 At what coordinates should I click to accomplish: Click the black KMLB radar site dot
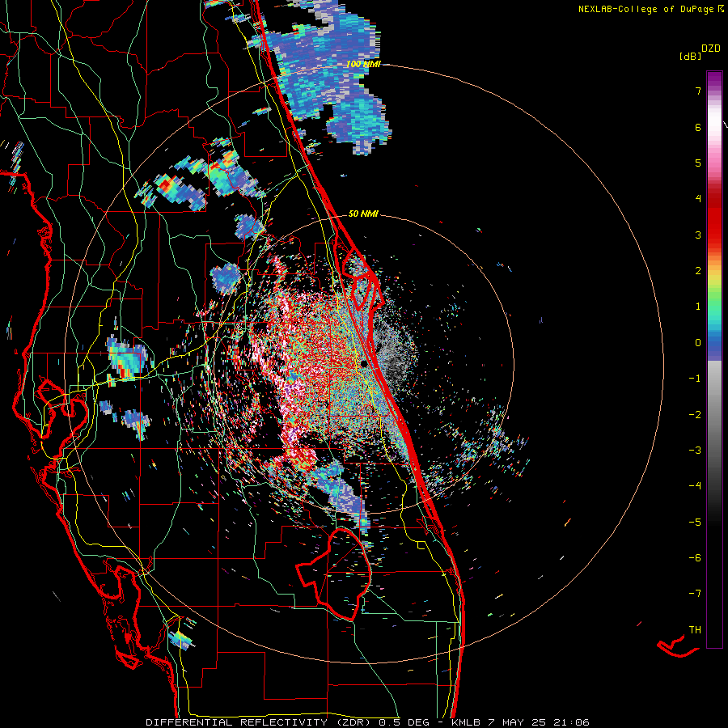[x=364, y=364]
